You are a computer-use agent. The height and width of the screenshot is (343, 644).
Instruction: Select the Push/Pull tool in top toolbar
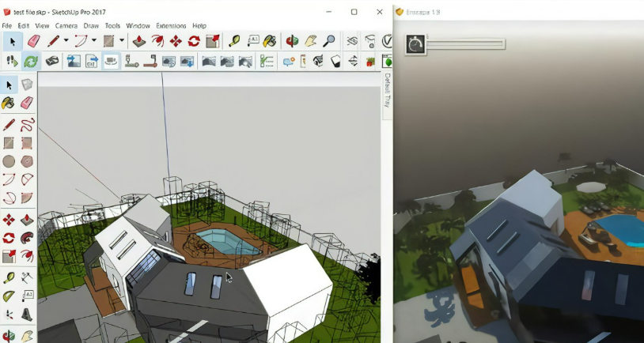[x=138, y=41]
